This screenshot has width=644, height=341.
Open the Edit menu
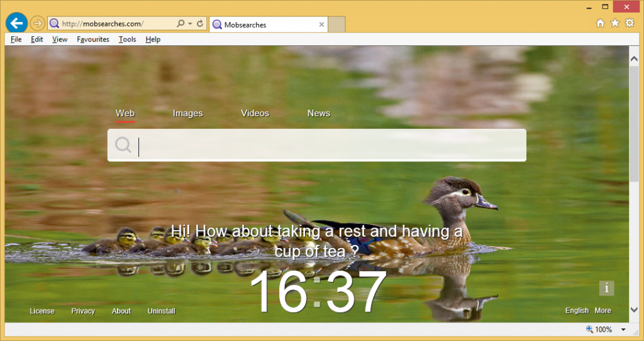(x=36, y=40)
